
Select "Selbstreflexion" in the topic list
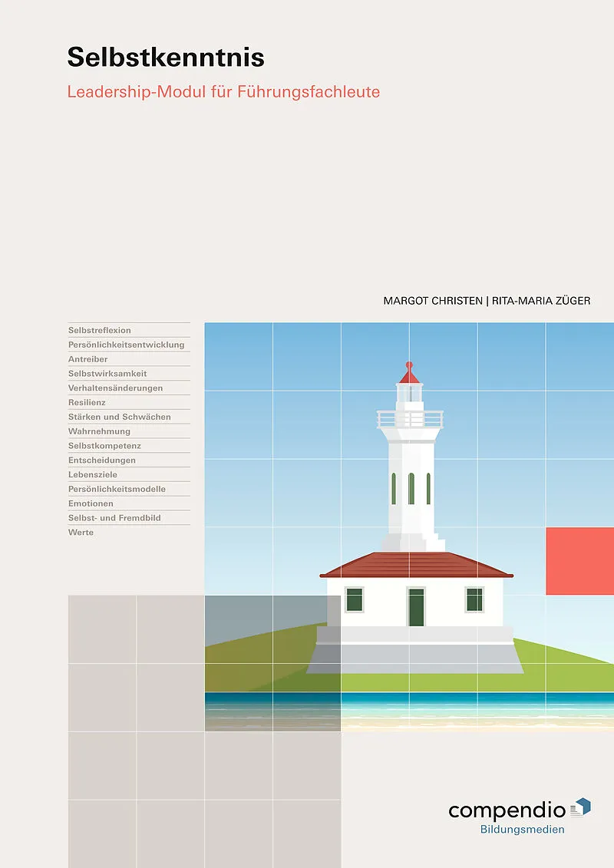tap(100, 330)
